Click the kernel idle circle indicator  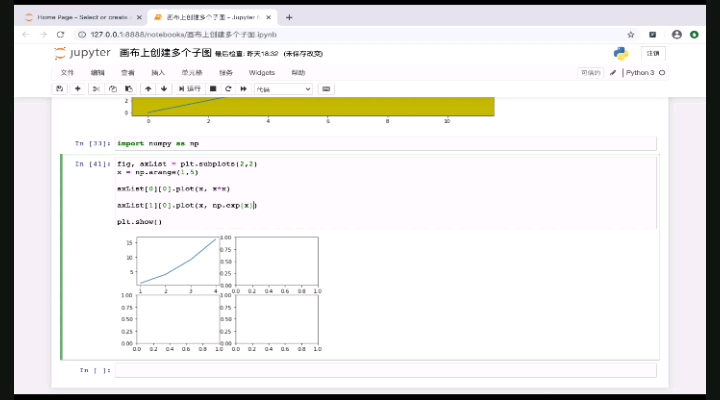(662, 73)
